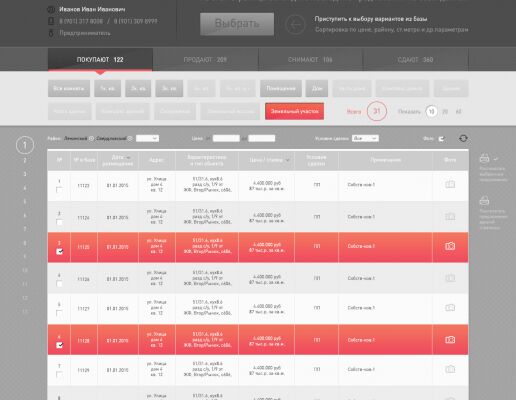Select the Свердловский district radio button
The image size is (516, 400).
pyautogui.click(x=130, y=138)
